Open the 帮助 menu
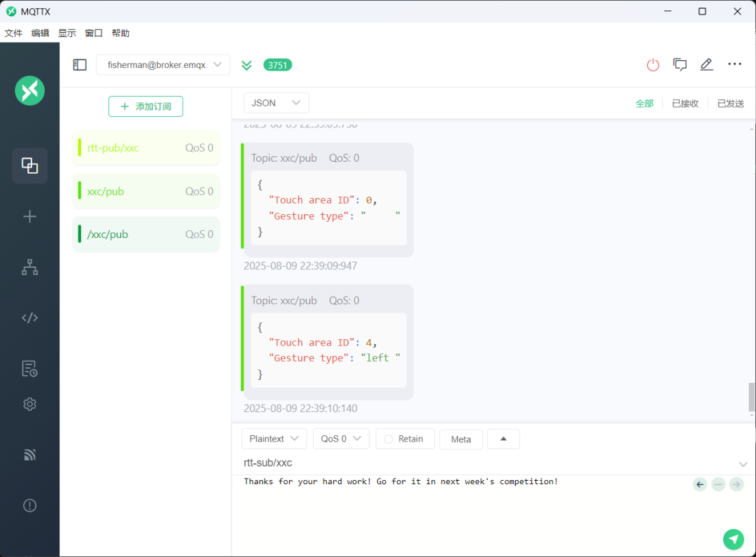Screen dimensions: 756x557 (120, 33)
